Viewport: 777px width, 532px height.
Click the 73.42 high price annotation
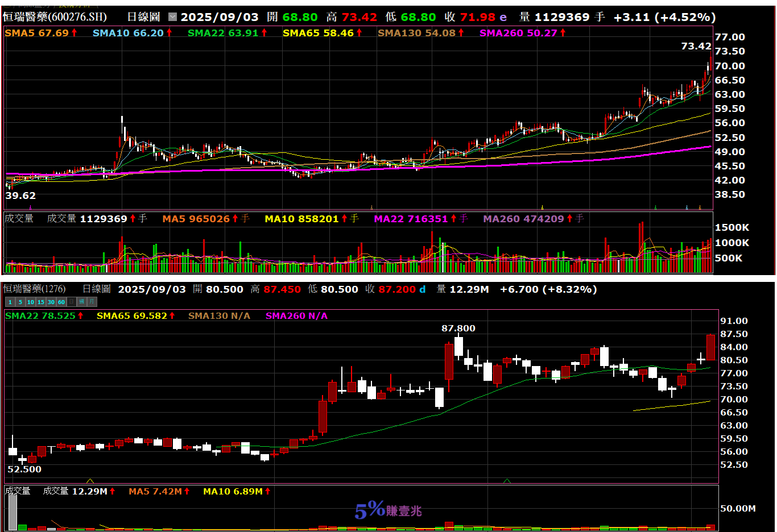[696, 47]
